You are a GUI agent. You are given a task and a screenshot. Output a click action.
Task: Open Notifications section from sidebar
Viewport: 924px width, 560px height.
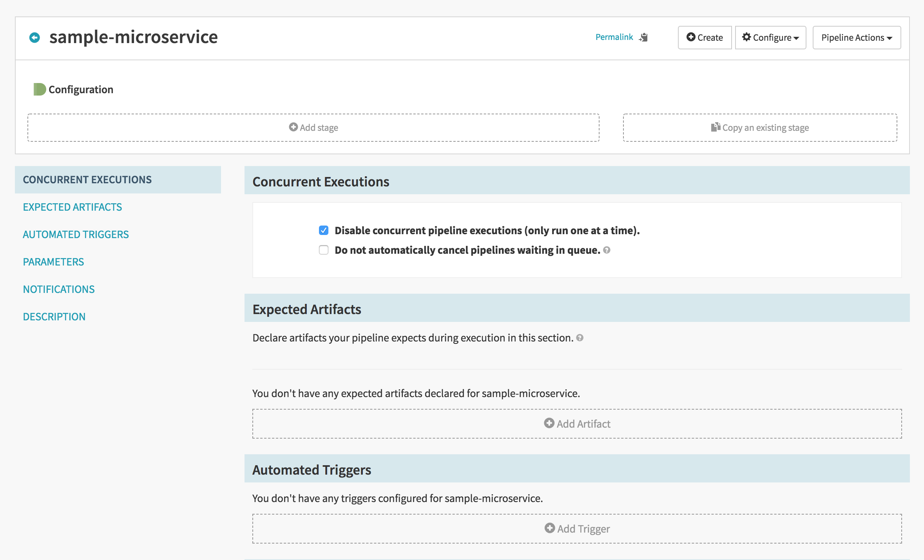tap(59, 289)
